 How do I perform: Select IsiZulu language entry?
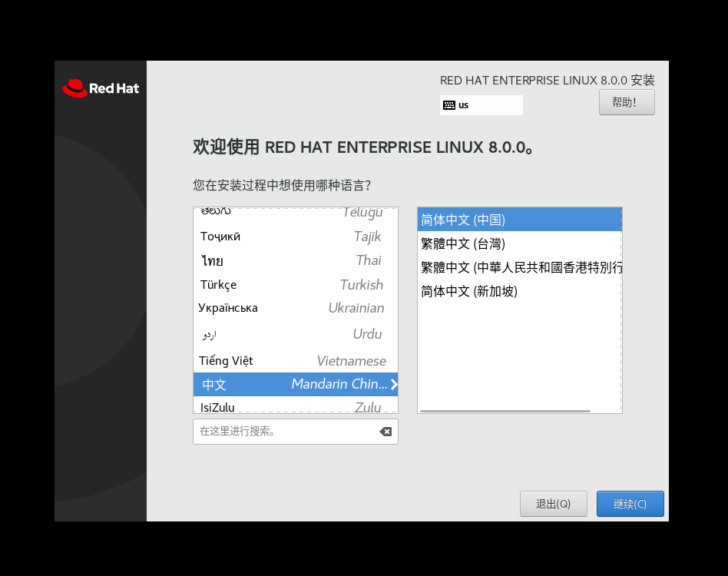[295, 406]
